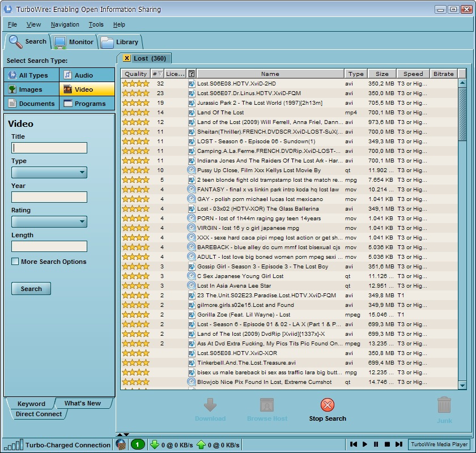The width and height of the screenshot is (476, 453).
Task: Switch to the What's New tab
Action: 83,403
